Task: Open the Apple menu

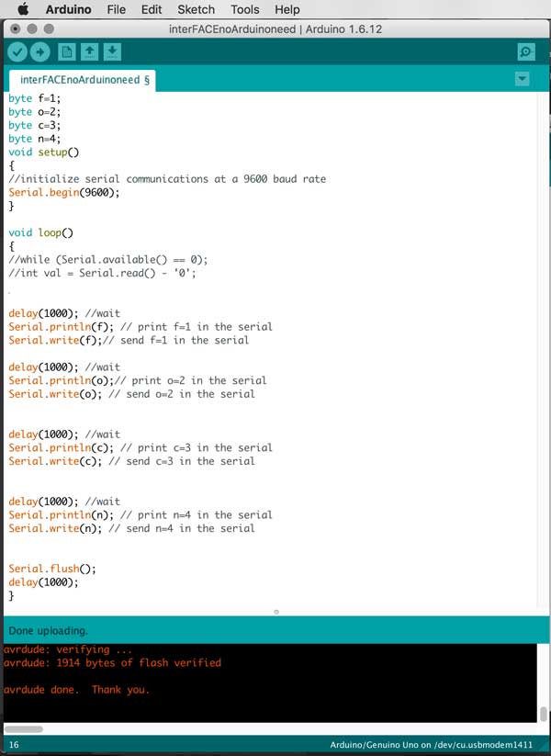Action: (x=23, y=9)
